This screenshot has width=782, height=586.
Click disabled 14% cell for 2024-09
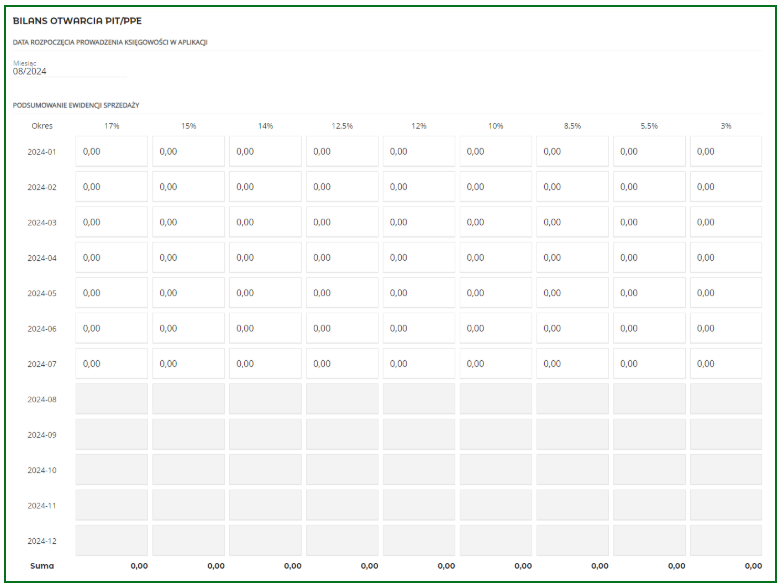[265, 434]
